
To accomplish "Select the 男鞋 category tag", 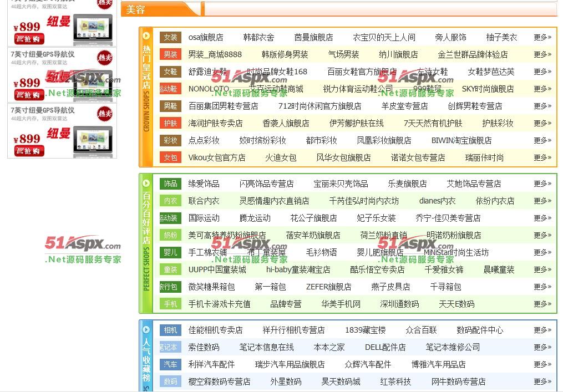I will click(170, 106).
